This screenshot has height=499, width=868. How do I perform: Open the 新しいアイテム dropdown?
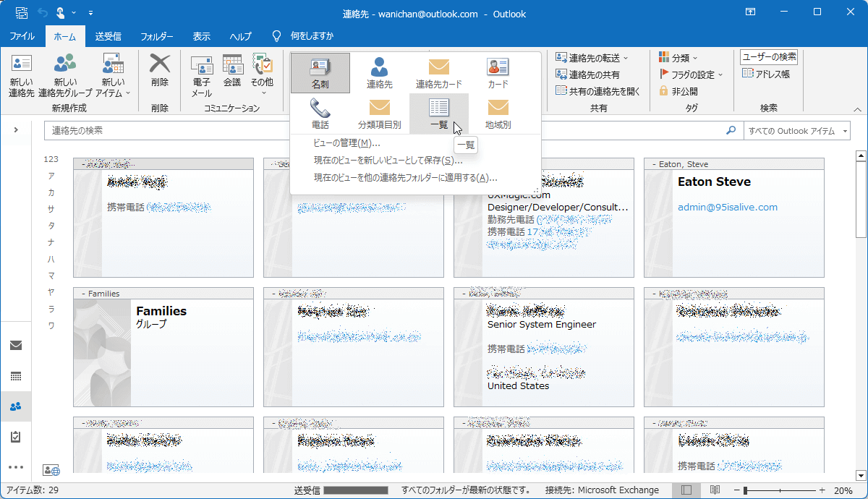pos(113,76)
